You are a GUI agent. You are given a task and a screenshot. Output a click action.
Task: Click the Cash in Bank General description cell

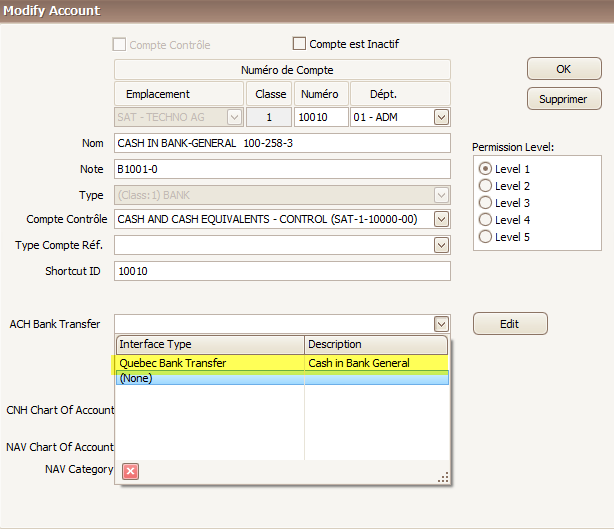[x=376, y=363]
